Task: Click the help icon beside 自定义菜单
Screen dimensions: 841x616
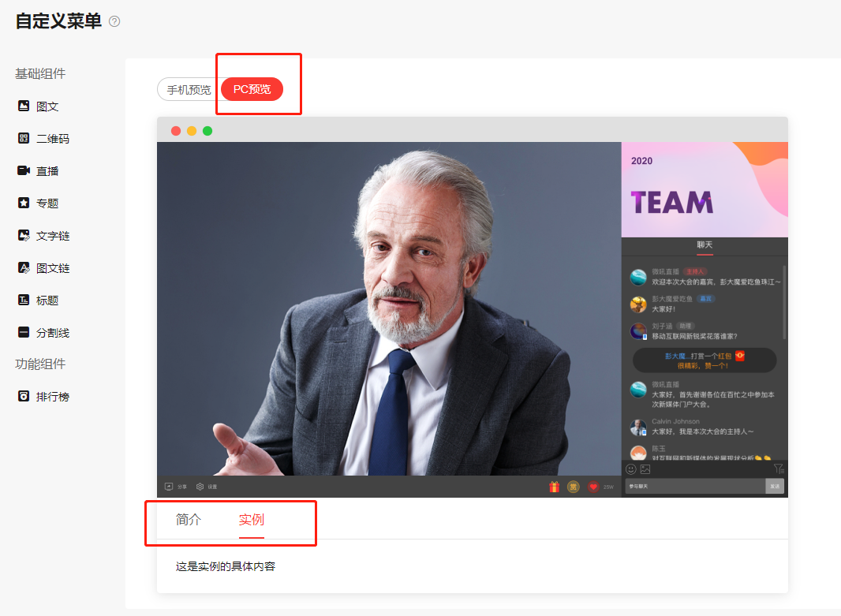Action: (114, 21)
